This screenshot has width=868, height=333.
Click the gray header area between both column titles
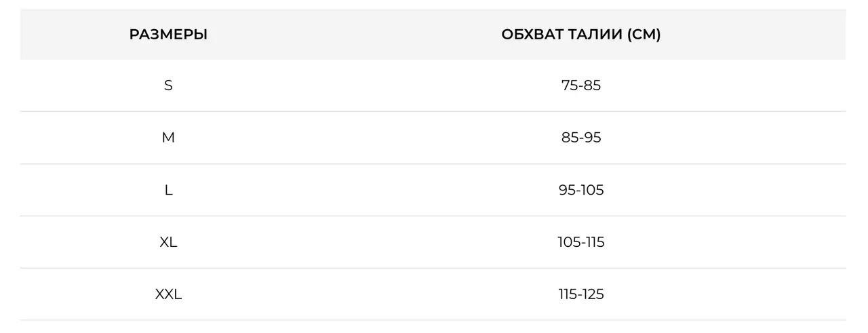(x=355, y=34)
